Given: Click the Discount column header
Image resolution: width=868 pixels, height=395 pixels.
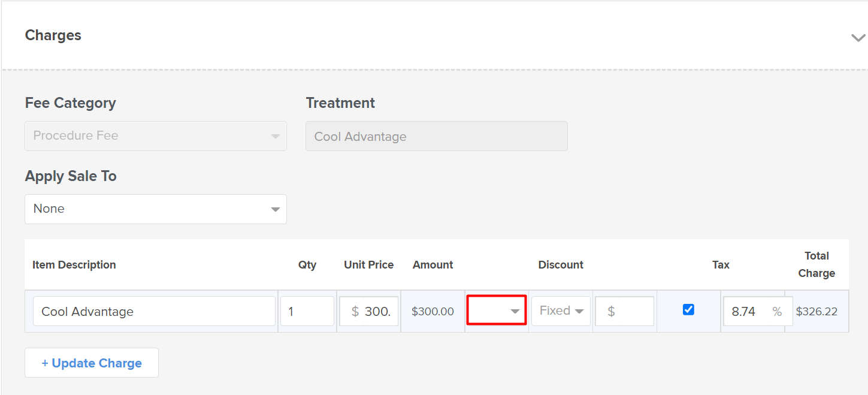Looking at the screenshot, I should click(561, 264).
